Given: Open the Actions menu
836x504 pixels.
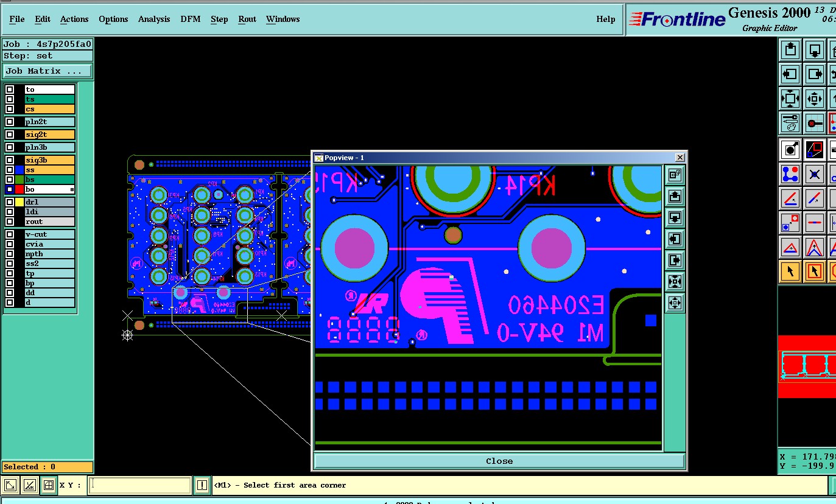Looking at the screenshot, I should tap(74, 19).
